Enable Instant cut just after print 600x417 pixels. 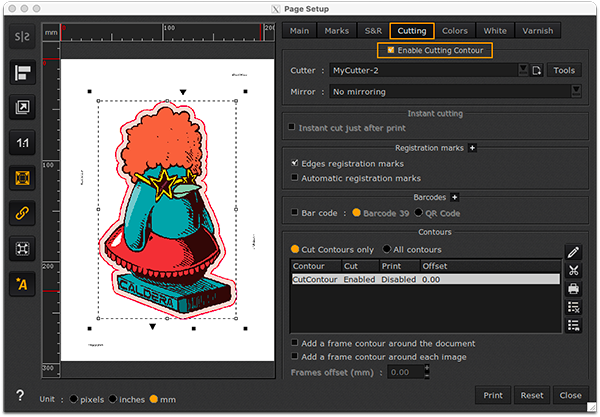[x=292, y=127]
